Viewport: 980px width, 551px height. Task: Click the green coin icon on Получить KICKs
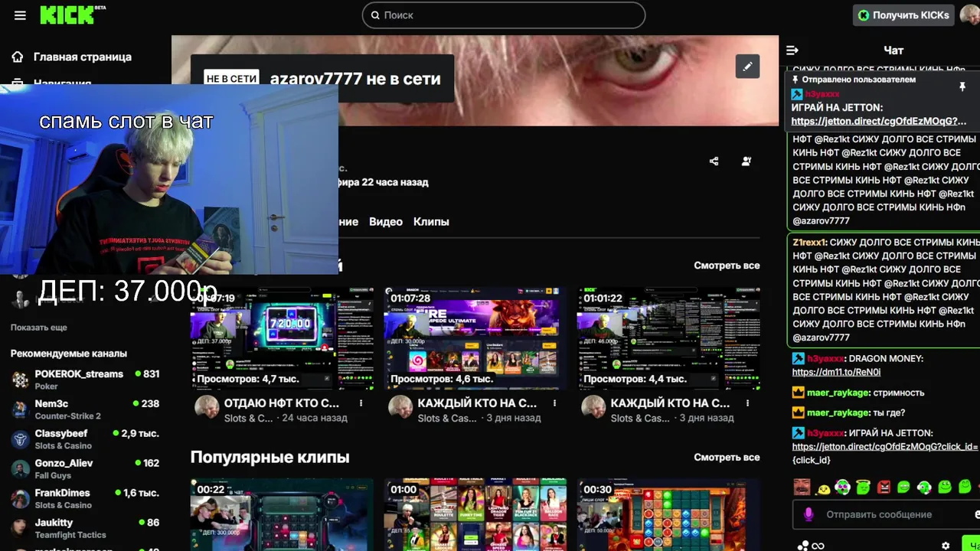pos(864,15)
